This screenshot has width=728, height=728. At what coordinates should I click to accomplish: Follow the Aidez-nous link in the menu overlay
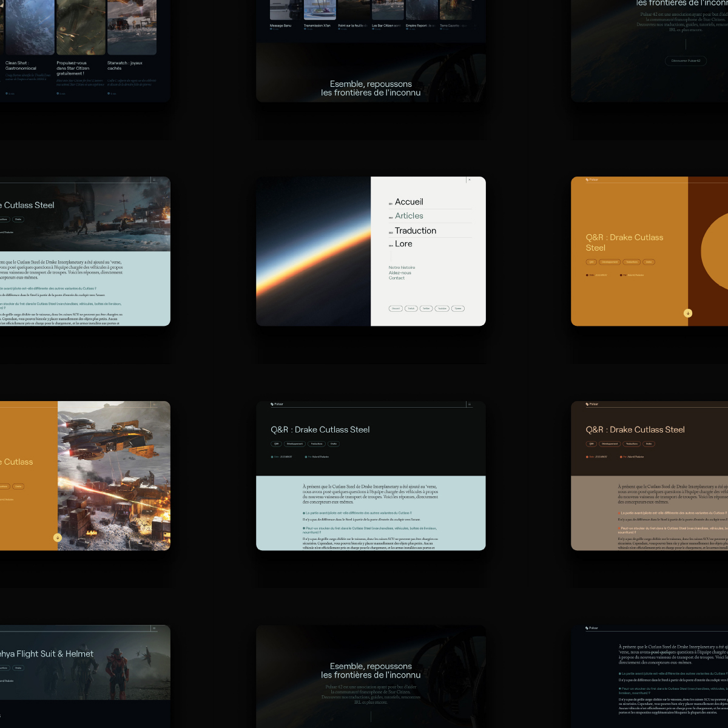400,272
